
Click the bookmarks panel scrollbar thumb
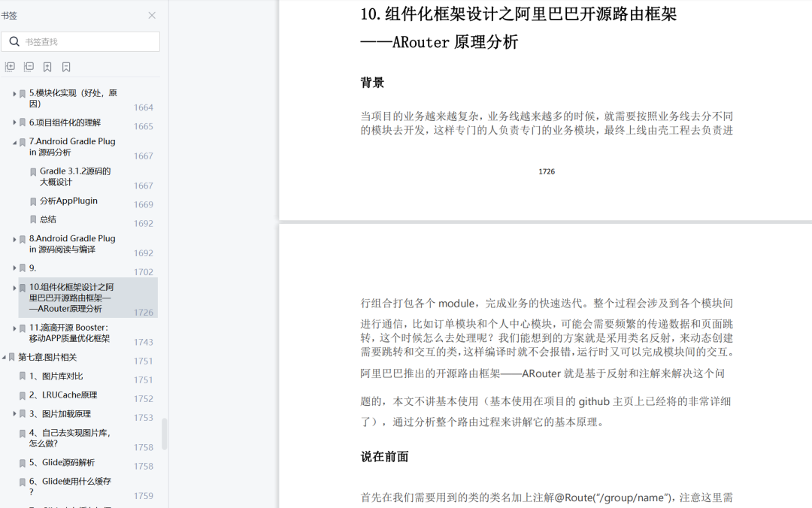pos(165,434)
